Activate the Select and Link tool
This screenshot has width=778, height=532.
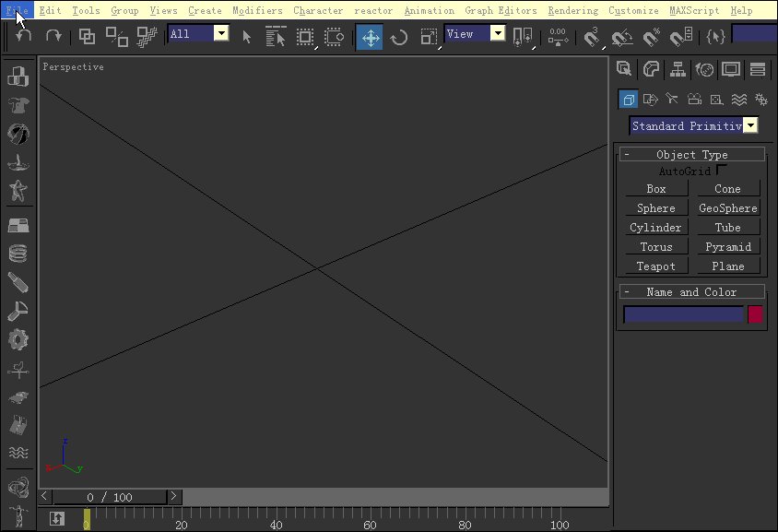click(x=87, y=37)
